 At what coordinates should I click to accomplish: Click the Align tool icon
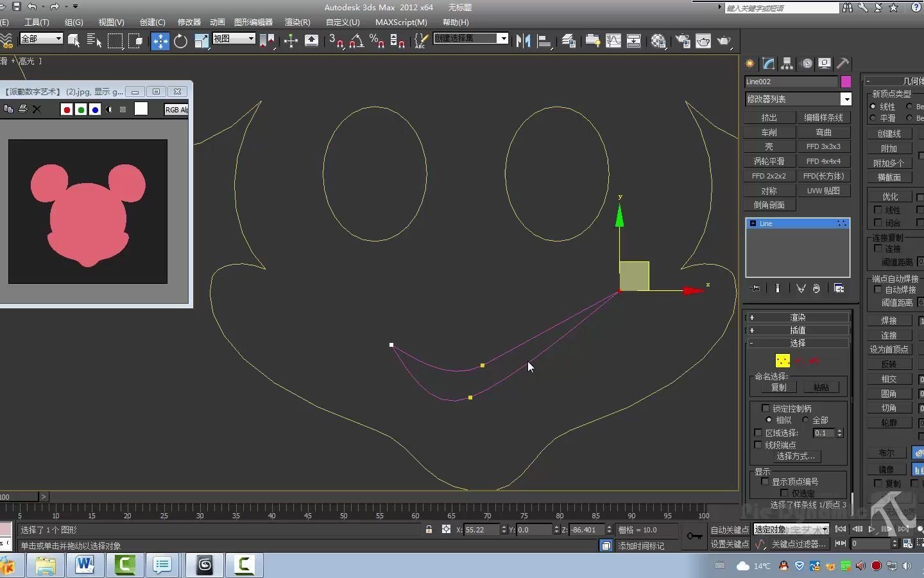click(x=544, y=41)
